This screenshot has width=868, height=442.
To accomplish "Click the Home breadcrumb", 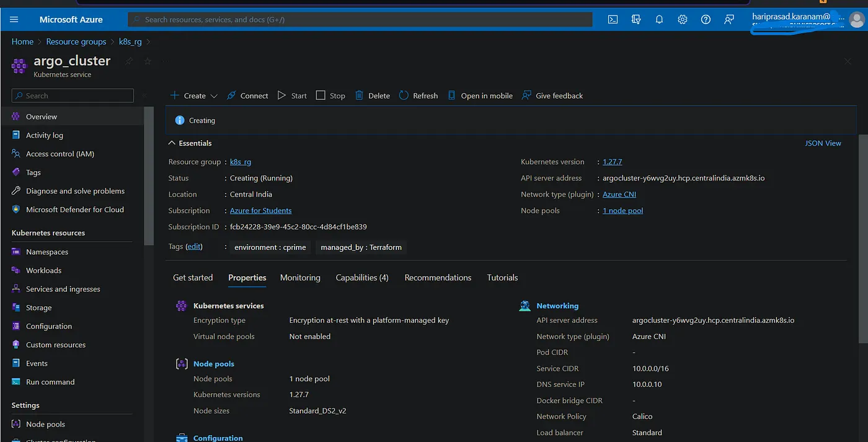I will (x=22, y=42).
